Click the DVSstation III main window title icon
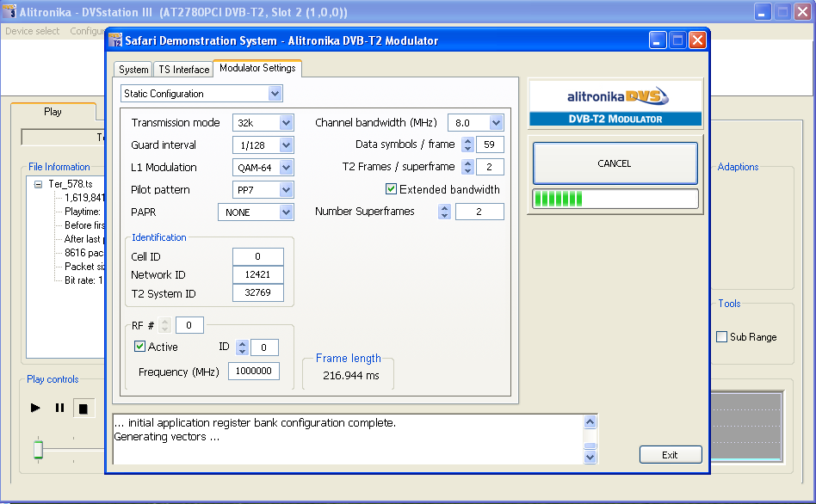 tap(9, 11)
